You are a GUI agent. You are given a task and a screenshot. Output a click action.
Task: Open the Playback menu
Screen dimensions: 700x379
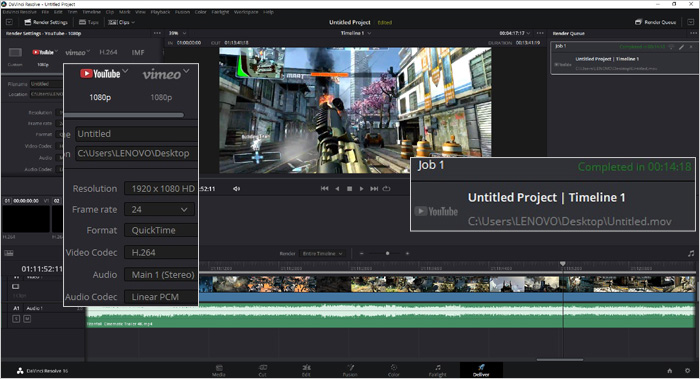pyautogui.click(x=160, y=12)
